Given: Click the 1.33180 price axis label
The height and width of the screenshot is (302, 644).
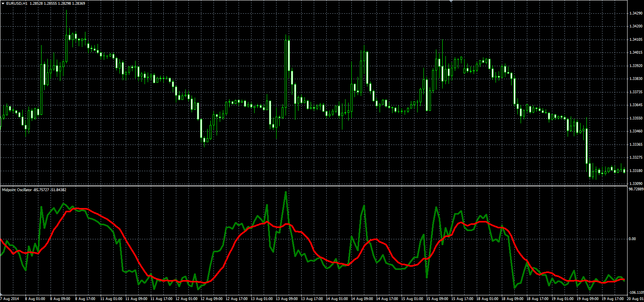Looking at the screenshot, I should pos(636,171).
